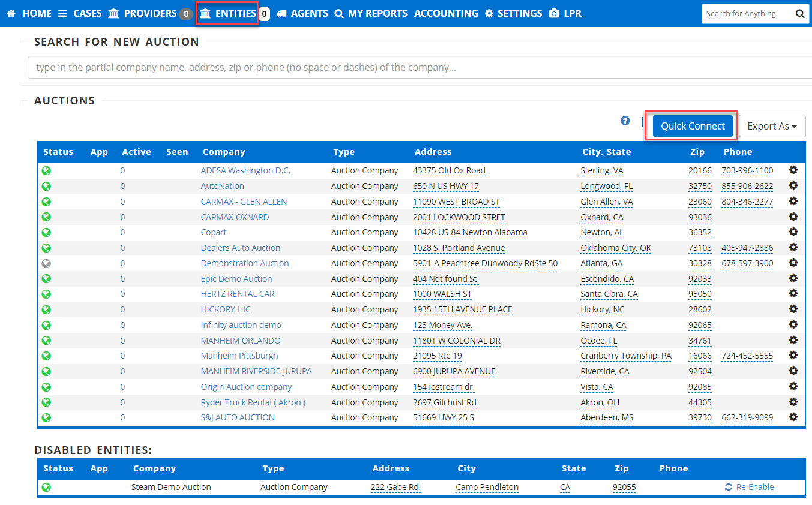
Task: Click the Search for Anything field
Action: coord(747,14)
